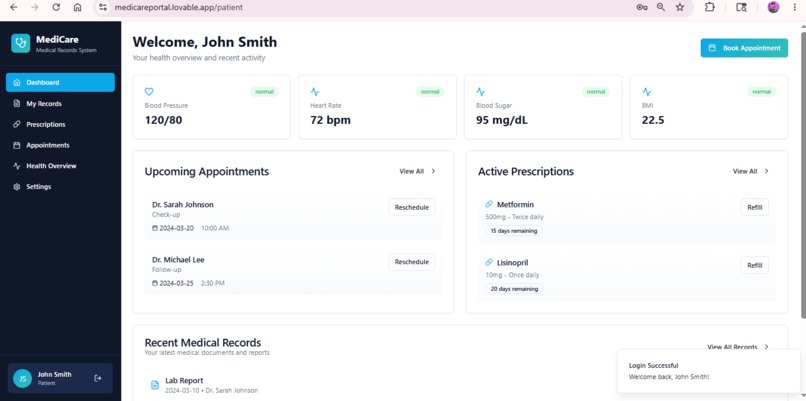Click the BMI pulse icon
The image size is (806, 401).
(x=647, y=92)
